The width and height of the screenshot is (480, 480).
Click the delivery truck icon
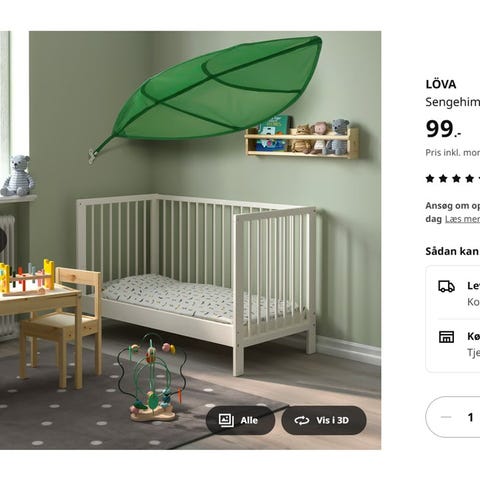446,286
